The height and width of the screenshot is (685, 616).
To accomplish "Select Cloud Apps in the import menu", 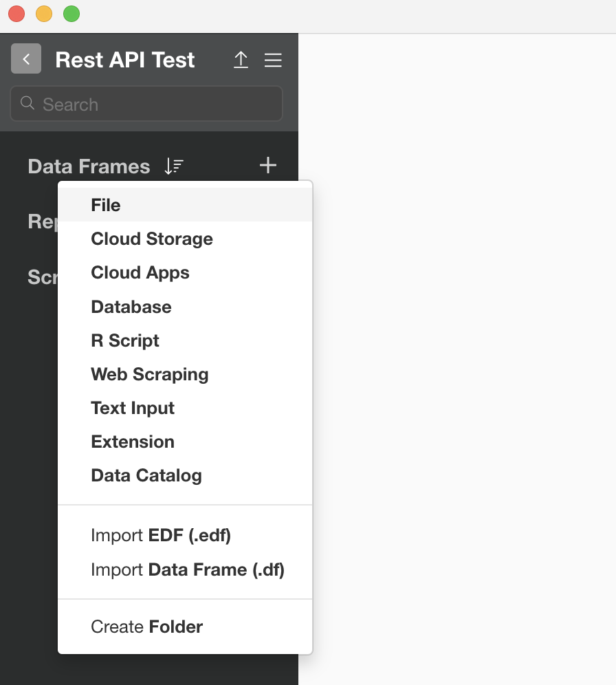I will (x=140, y=272).
